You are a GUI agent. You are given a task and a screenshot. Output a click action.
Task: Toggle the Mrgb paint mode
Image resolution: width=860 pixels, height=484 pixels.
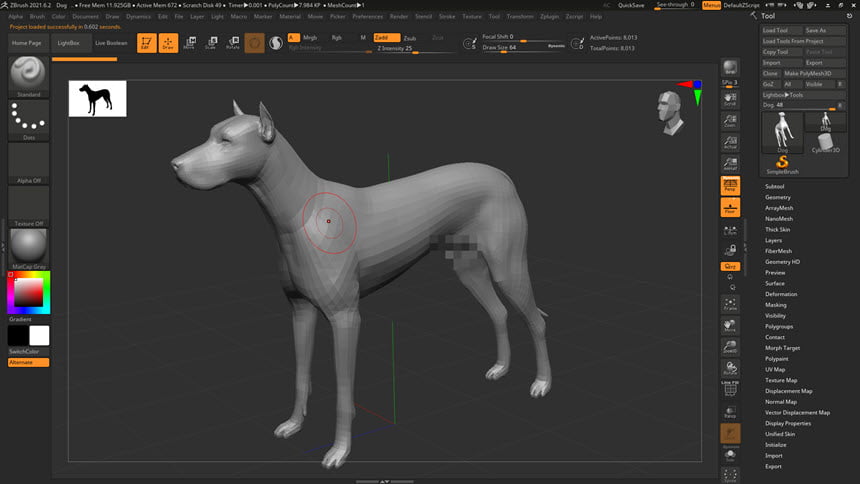[x=310, y=37]
